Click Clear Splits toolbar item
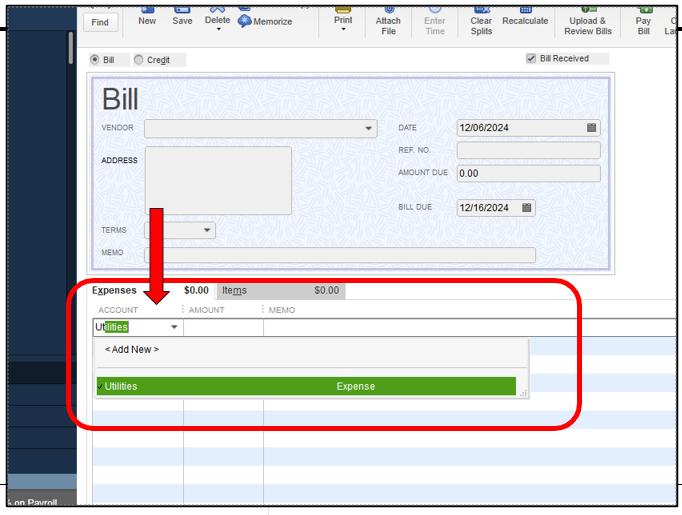 click(x=481, y=22)
